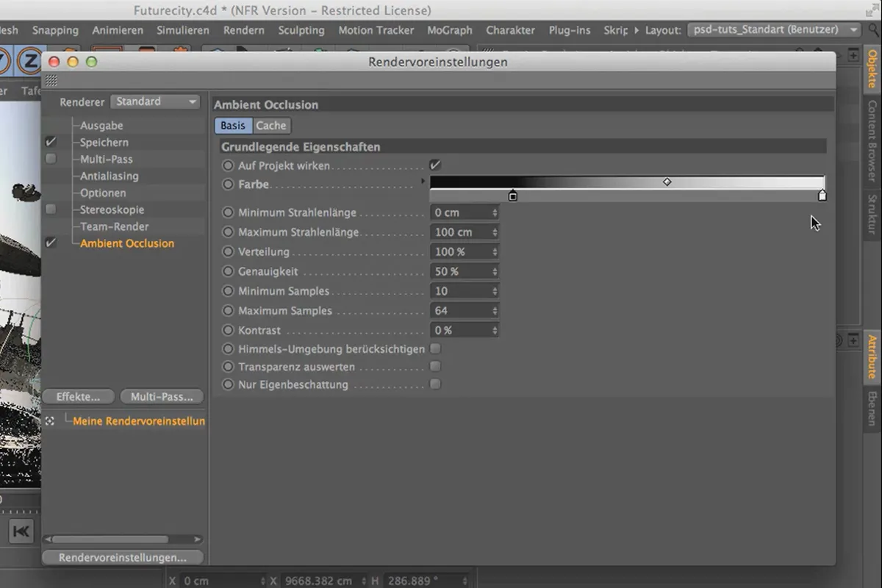
Task: Open the Animieren menu
Action: (x=118, y=30)
